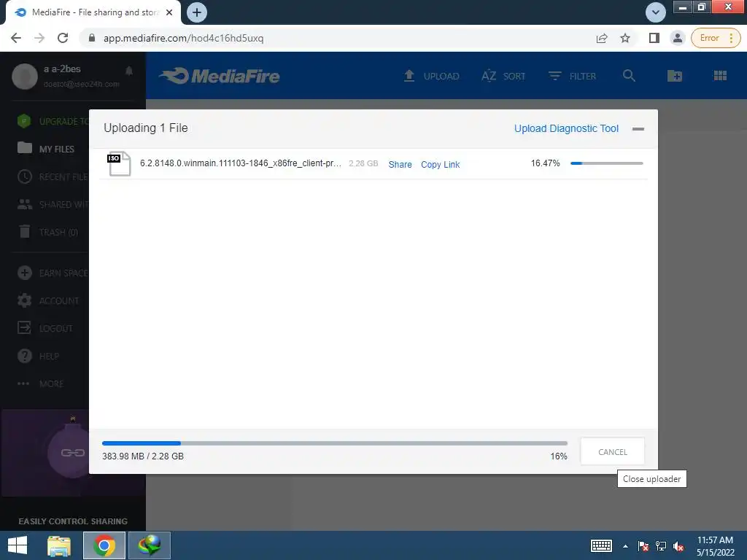Click the link-chain promo graphic
This screenshot has height=560, width=747.
coord(72,452)
